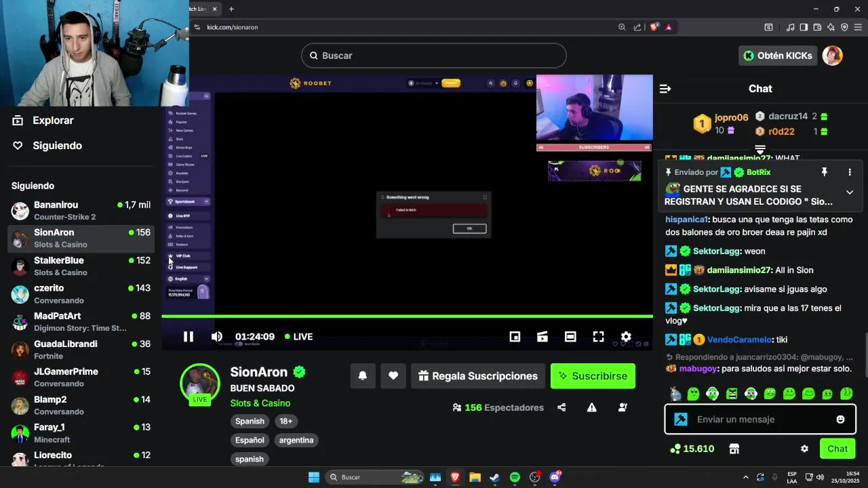
Task: Open chat settings gear icon
Action: [x=804, y=449]
